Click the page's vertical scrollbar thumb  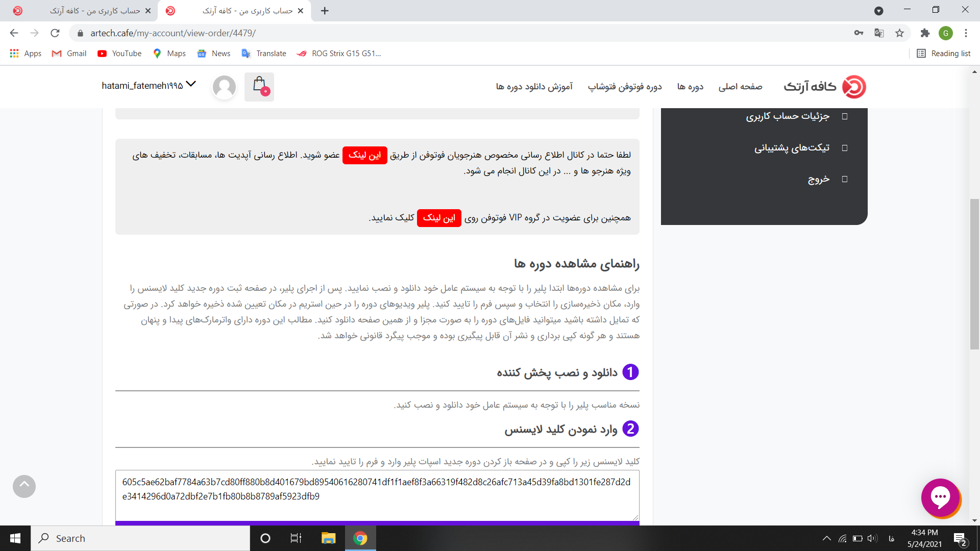pyautogui.click(x=974, y=273)
